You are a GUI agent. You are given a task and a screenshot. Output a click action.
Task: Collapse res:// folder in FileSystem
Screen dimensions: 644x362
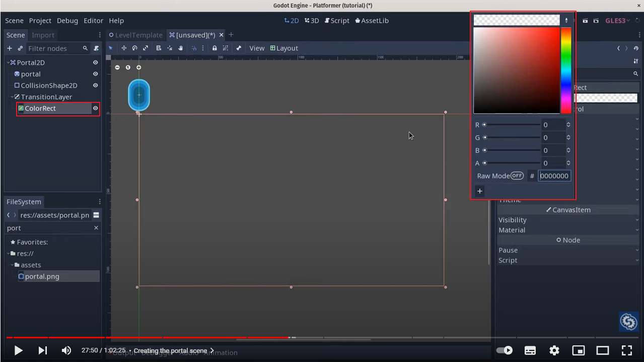(x=8, y=254)
